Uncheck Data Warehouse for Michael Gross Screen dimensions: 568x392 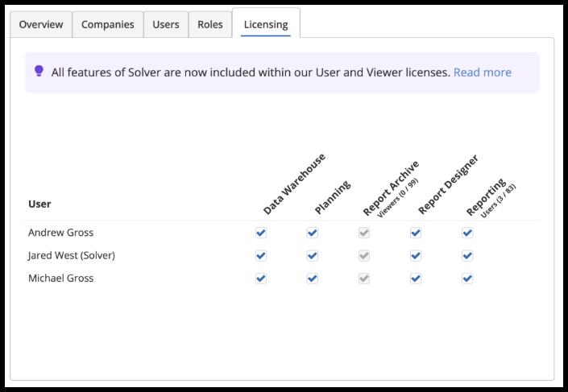pyautogui.click(x=261, y=279)
